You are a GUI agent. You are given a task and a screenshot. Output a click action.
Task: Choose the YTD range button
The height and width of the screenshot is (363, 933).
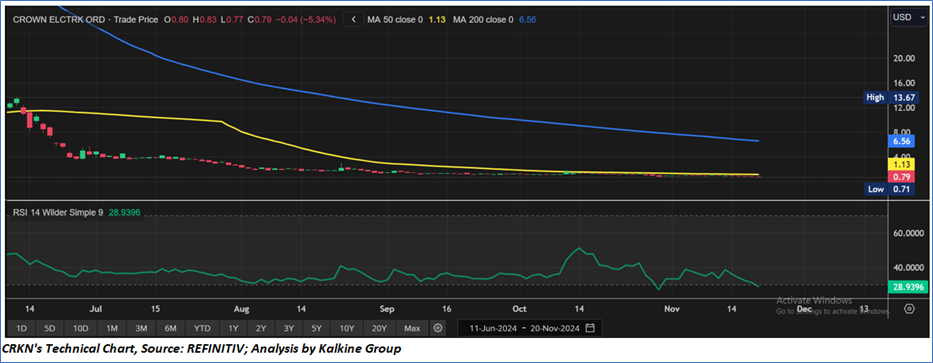[x=202, y=328]
